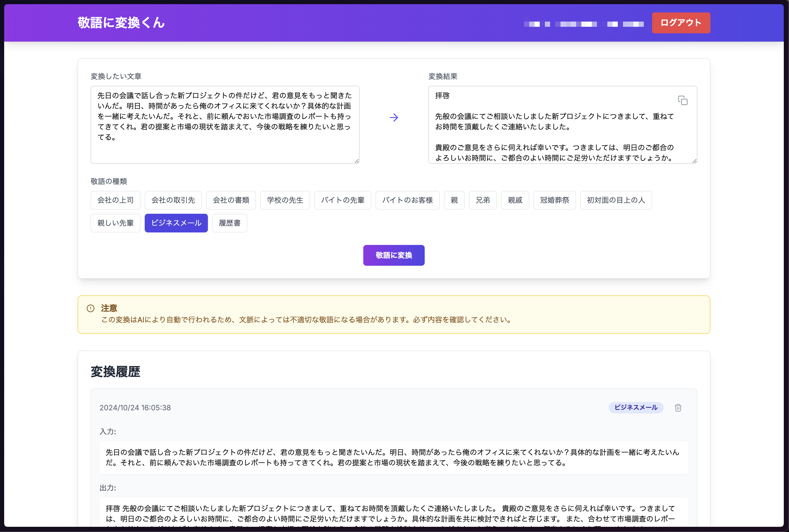Choose the 履歴書 keigo type
Screen dimensions: 789x532
click(230, 223)
